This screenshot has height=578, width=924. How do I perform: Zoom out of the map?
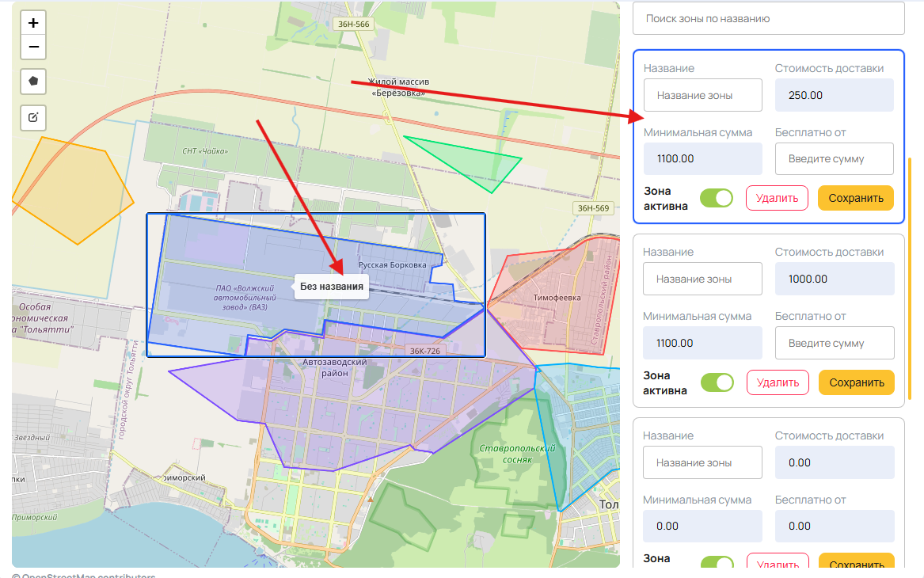pos(33,48)
